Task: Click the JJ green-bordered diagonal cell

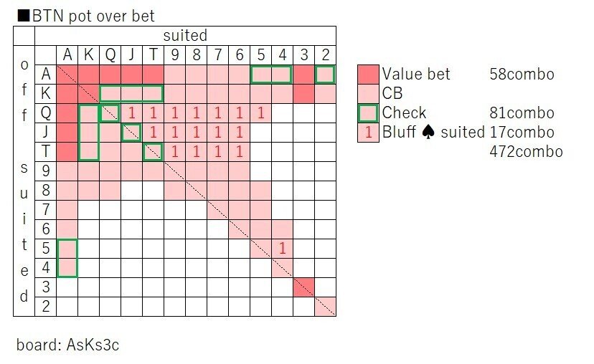Action: pyautogui.click(x=131, y=133)
